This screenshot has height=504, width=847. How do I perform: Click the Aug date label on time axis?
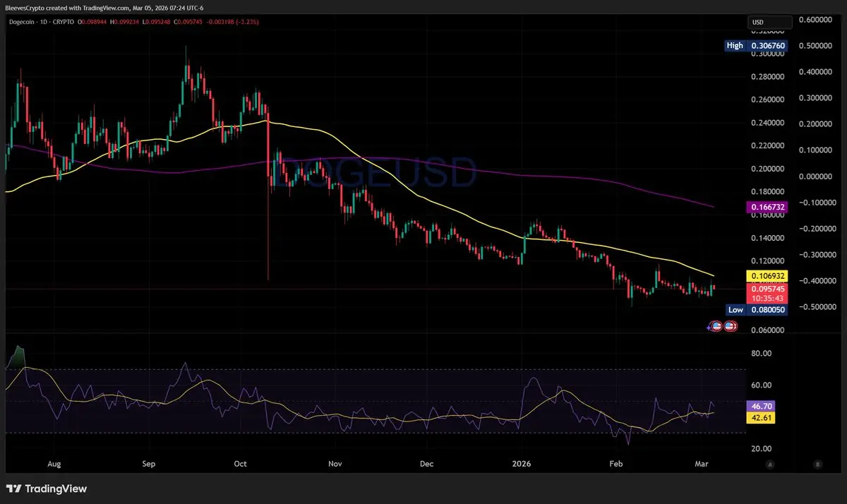click(55, 464)
